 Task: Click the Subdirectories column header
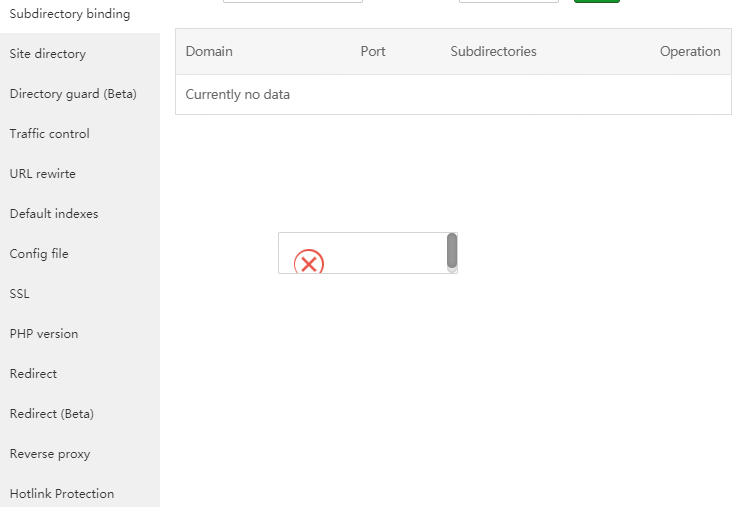(x=493, y=51)
